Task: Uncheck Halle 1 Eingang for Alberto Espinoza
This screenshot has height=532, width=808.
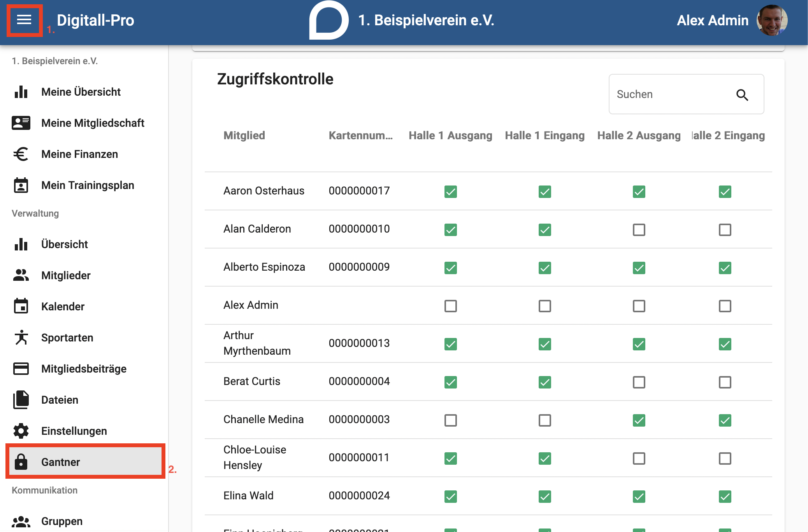Action: point(545,268)
